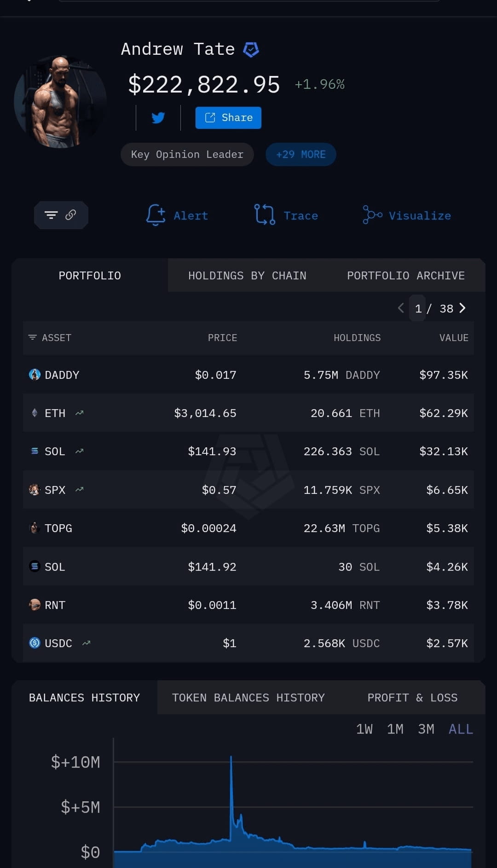This screenshot has height=868, width=497.
Task: Click the Alert bell icon
Action: [x=156, y=215]
